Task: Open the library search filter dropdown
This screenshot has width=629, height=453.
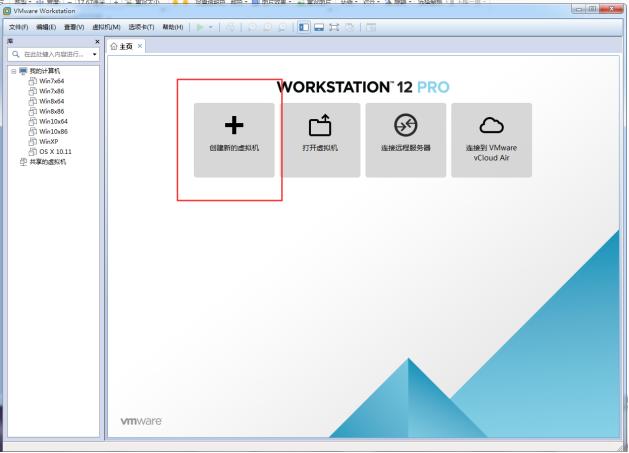Action: coord(95,54)
